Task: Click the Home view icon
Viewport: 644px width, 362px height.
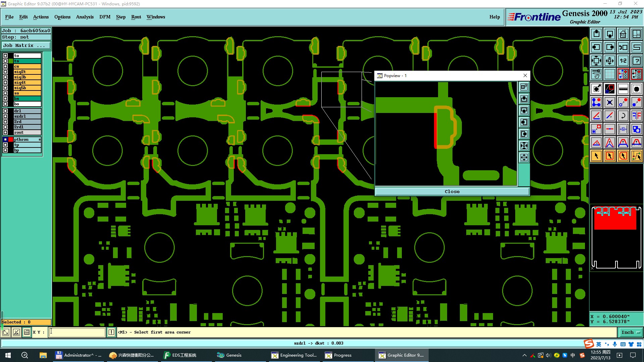Action: (x=623, y=34)
